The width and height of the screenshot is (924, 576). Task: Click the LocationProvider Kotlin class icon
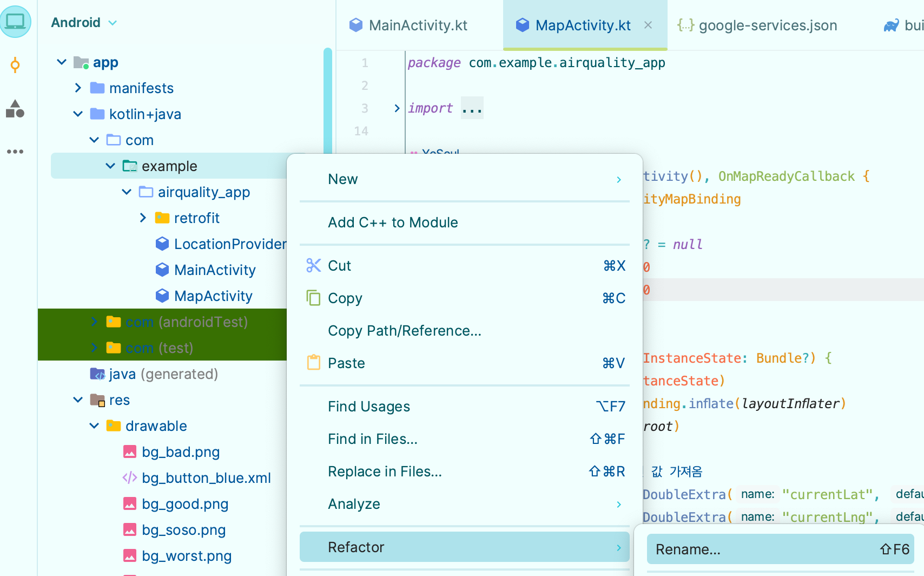click(x=162, y=244)
